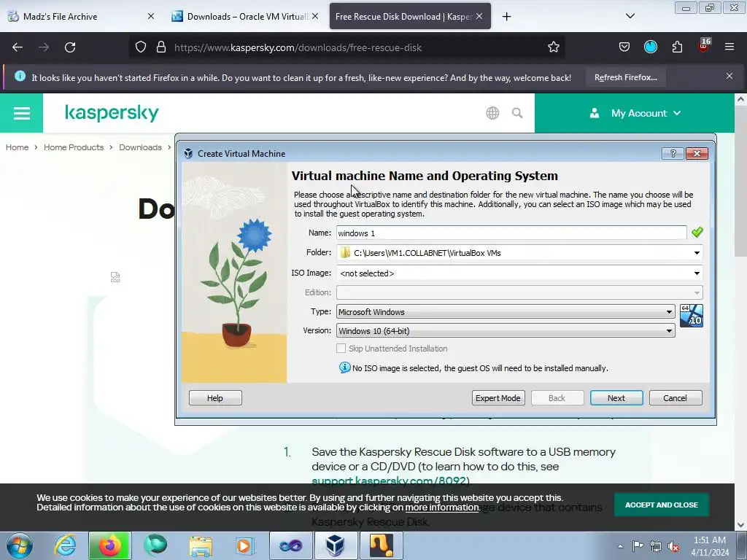Open the Version combo box
The width and height of the screenshot is (747, 560).
(x=506, y=331)
